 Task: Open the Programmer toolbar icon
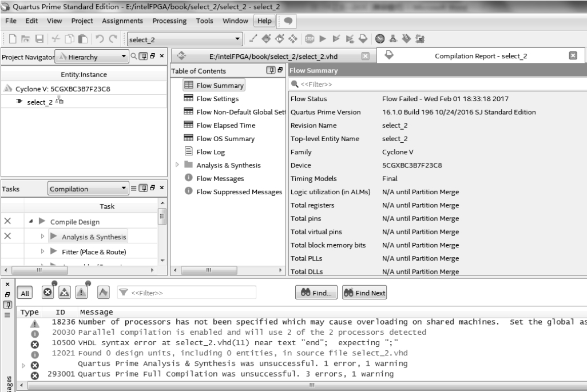pos(406,38)
